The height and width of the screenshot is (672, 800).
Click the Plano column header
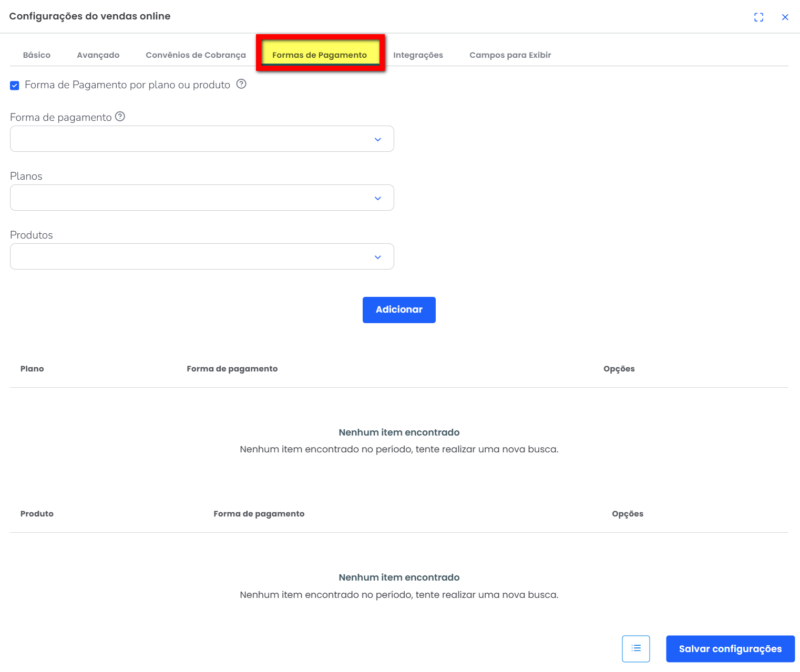32,369
